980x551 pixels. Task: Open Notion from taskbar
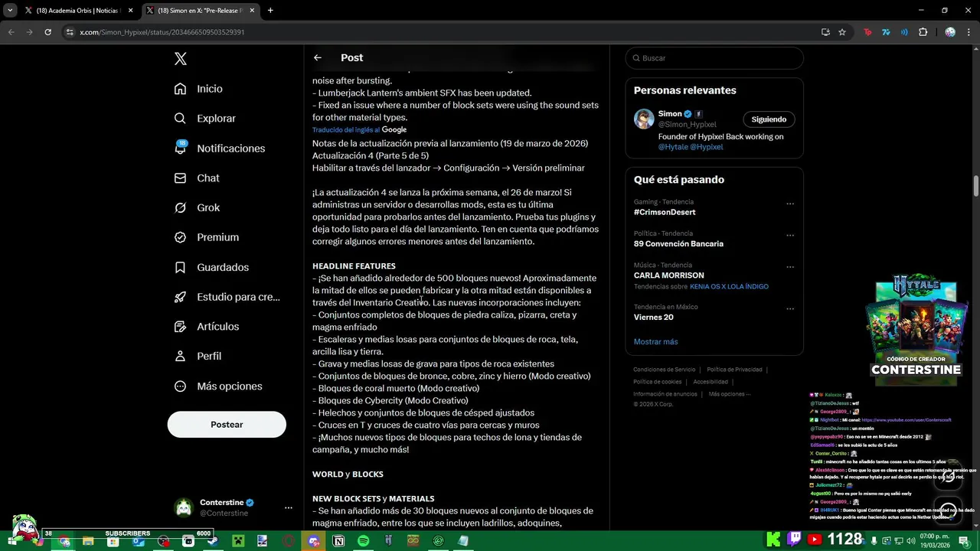[x=338, y=541]
